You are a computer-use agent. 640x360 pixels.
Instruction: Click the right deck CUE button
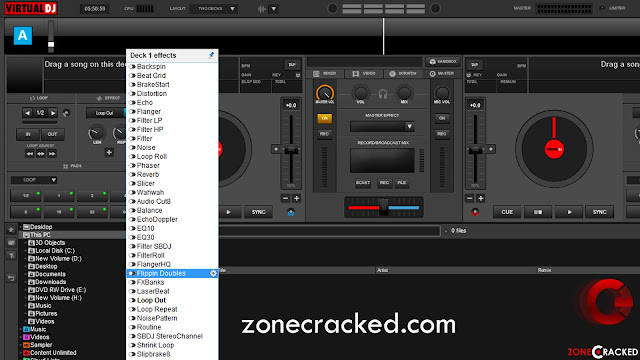click(507, 212)
